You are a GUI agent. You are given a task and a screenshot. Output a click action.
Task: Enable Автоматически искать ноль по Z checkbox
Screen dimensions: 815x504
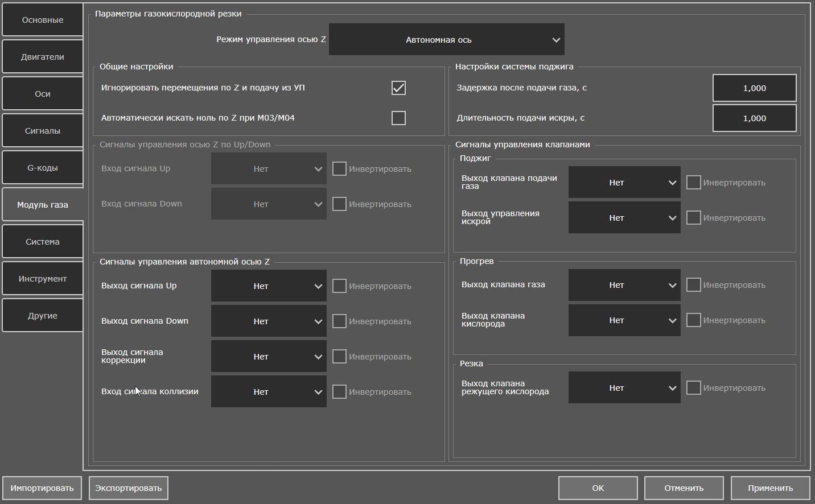tap(398, 118)
